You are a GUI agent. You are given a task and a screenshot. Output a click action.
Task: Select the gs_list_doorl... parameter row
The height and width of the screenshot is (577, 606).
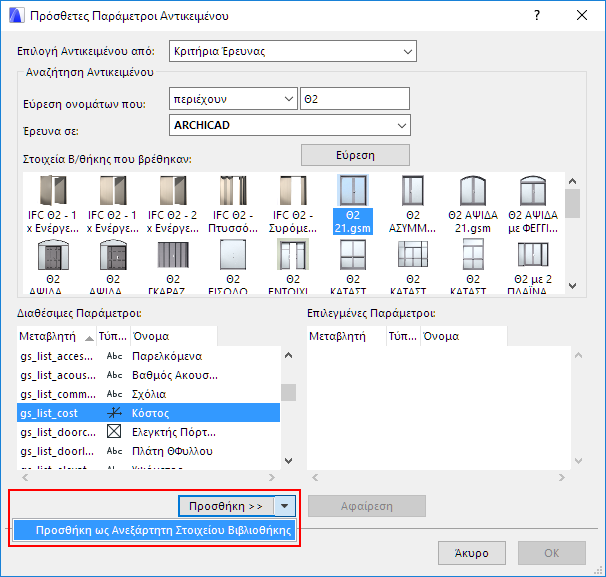pos(148,451)
